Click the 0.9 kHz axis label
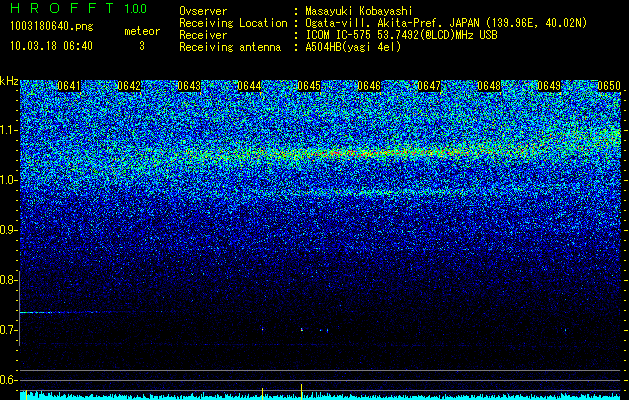The width and height of the screenshot is (629, 400). tap(8, 230)
